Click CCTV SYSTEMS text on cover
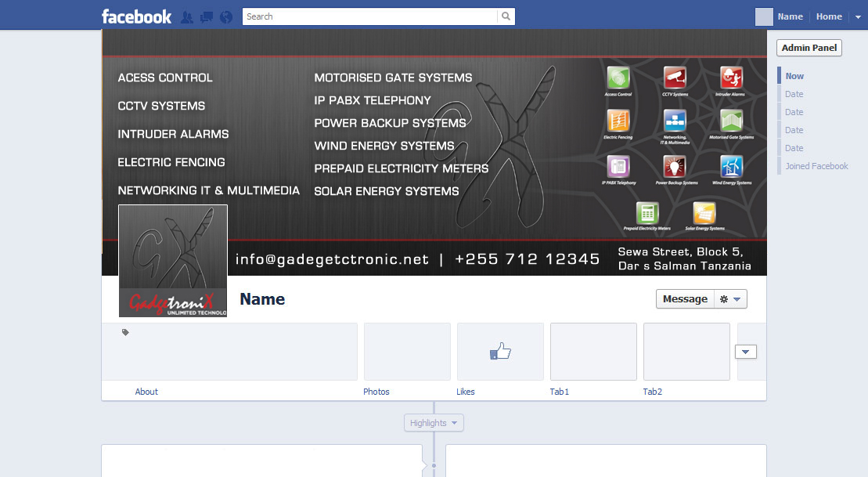The height and width of the screenshot is (477, 868). [161, 106]
